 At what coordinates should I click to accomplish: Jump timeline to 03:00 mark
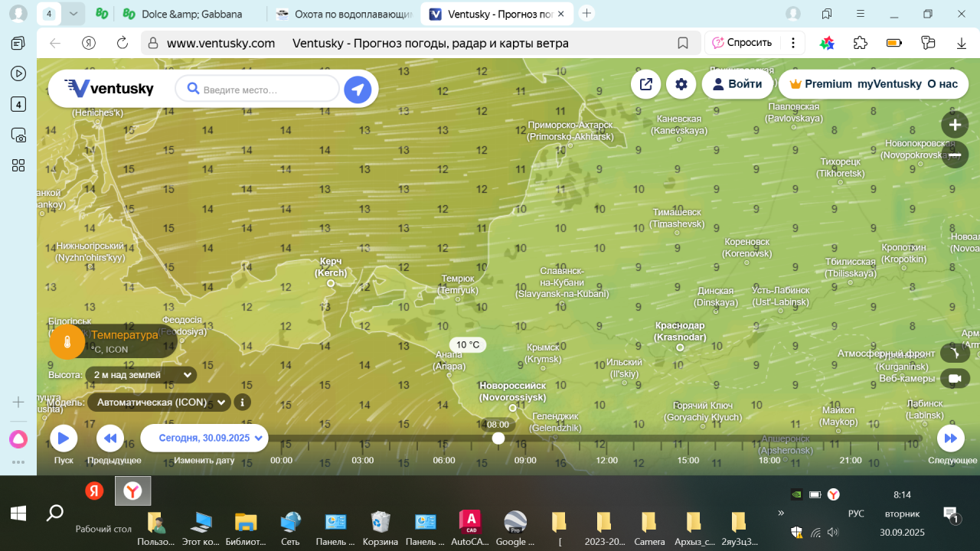pos(363,461)
